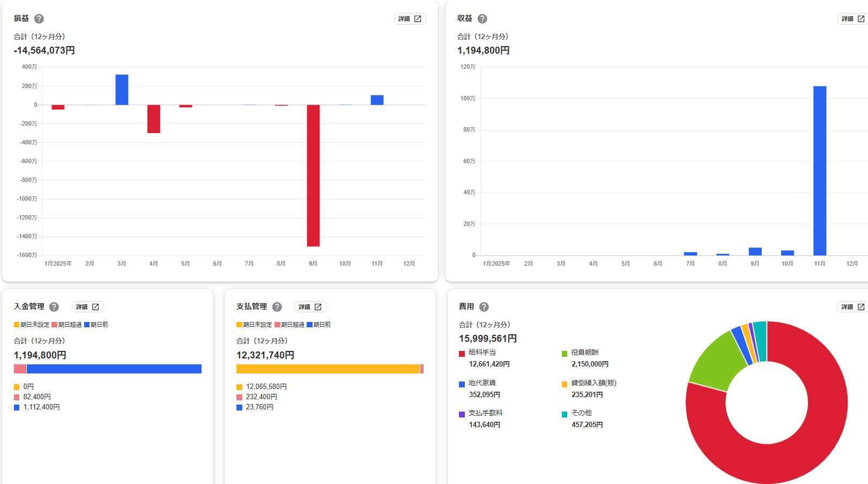Open help tooltip for 入金管理

(x=54, y=307)
